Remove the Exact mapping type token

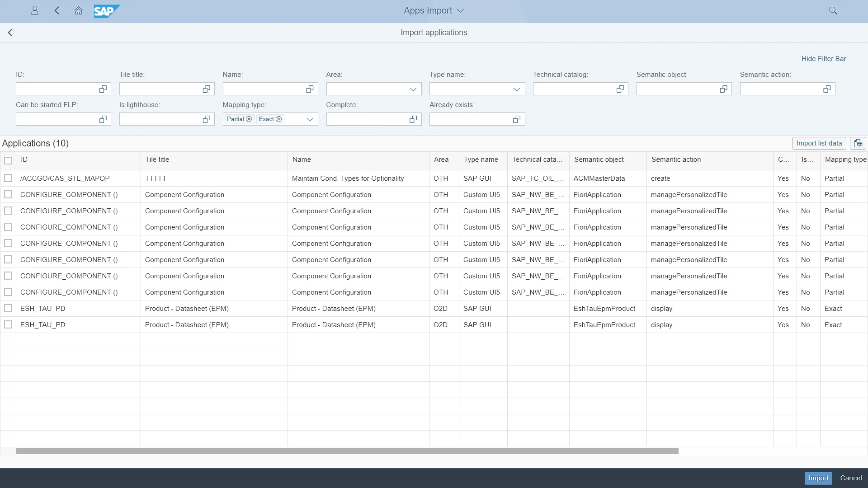pos(279,119)
